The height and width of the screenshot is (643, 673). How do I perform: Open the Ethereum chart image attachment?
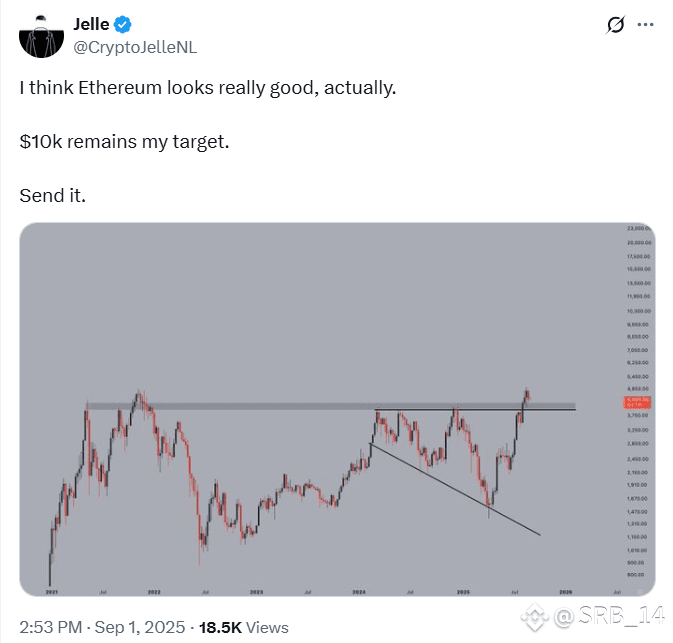click(337, 409)
